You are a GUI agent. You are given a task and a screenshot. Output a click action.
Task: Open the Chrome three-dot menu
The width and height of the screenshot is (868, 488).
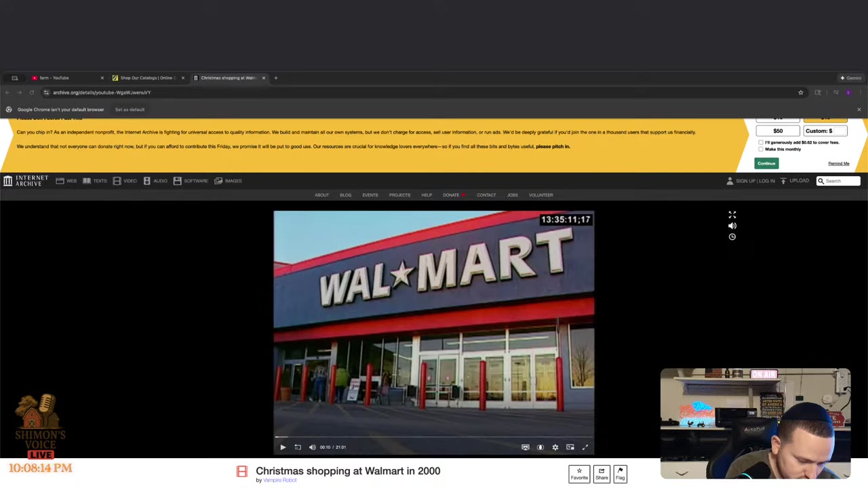pyautogui.click(x=860, y=93)
